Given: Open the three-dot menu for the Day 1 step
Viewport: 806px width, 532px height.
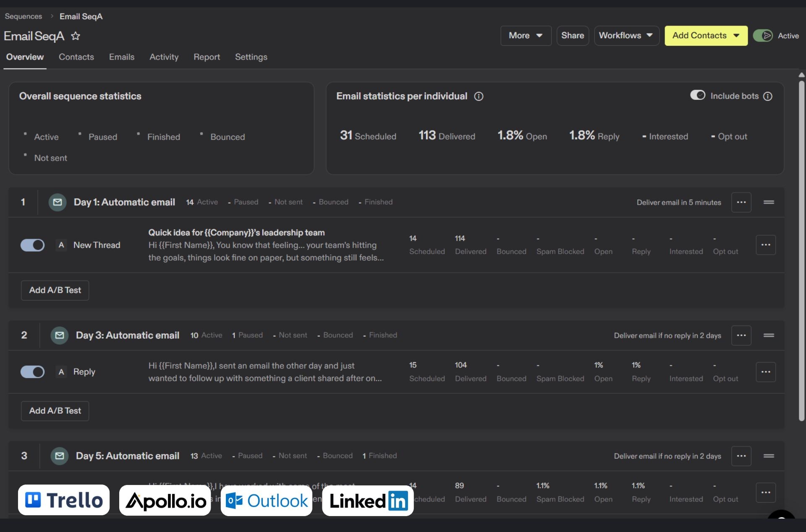Looking at the screenshot, I should (x=741, y=202).
